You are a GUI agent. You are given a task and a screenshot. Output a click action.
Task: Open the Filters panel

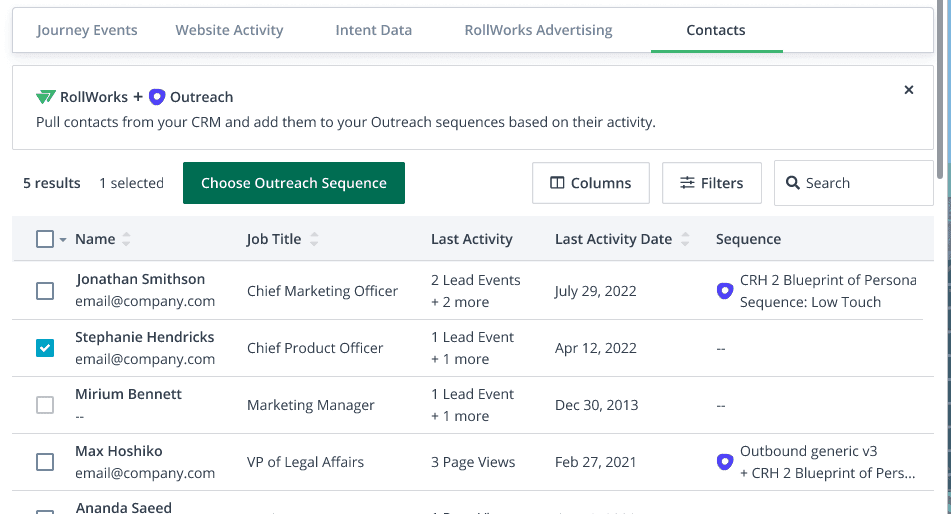pyautogui.click(x=711, y=183)
